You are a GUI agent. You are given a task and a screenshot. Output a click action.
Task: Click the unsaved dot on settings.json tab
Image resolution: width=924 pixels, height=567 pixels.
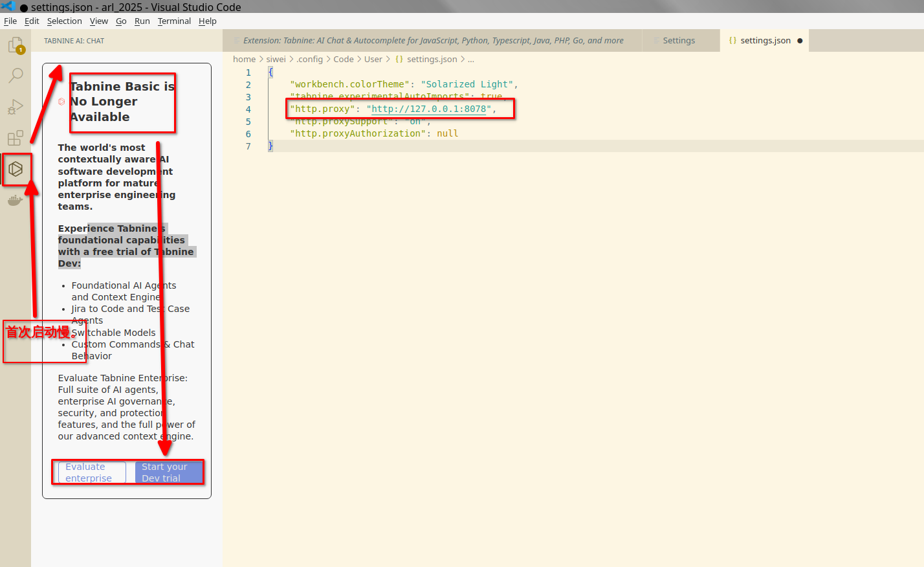pos(800,41)
